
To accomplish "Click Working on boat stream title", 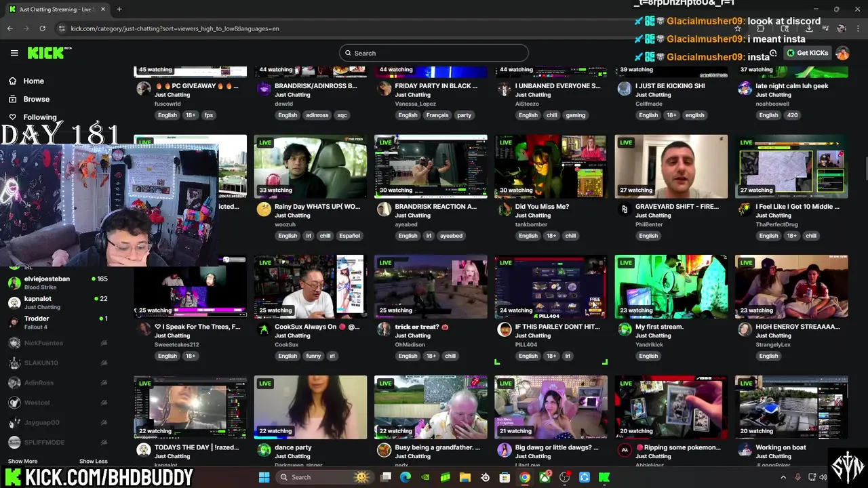I will tap(781, 447).
